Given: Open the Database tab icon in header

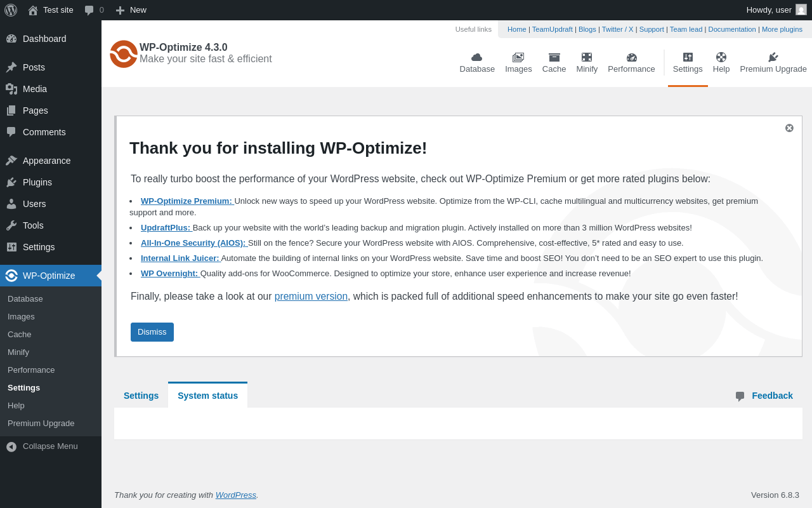Looking at the screenshot, I should point(477,57).
